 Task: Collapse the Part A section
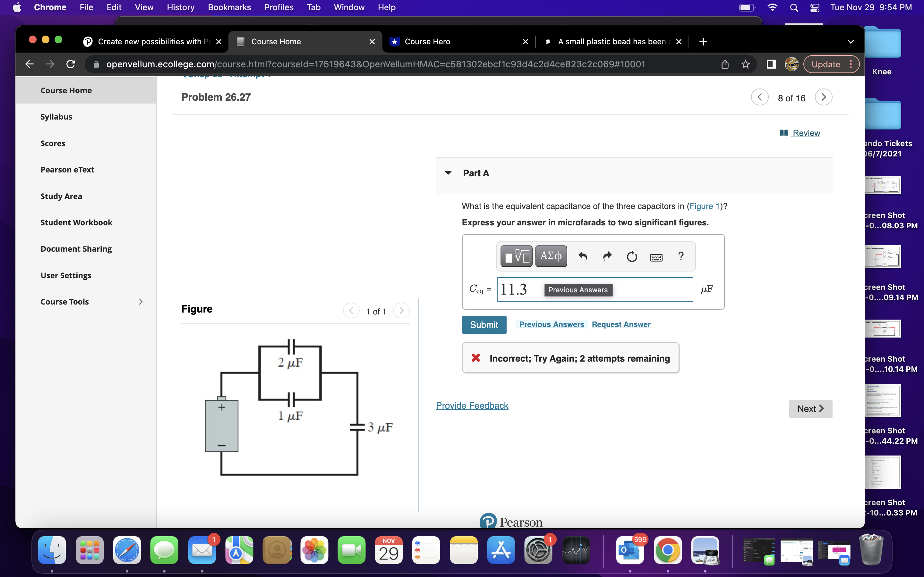[448, 173]
